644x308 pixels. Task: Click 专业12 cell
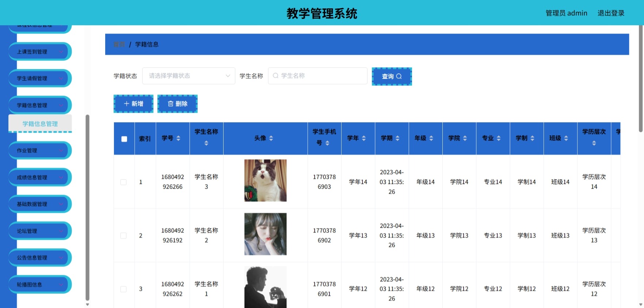pos(493,289)
